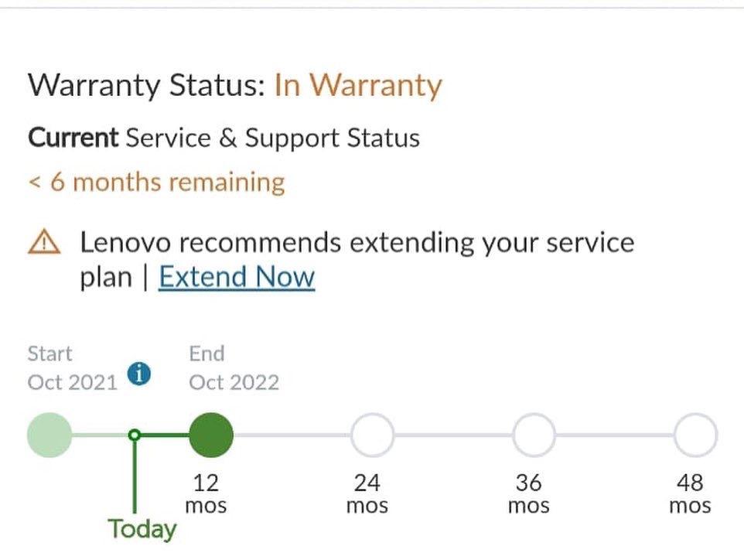The height and width of the screenshot is (560, 744).
Task: Open the Extend Now link
Action: tap(236, 276)
